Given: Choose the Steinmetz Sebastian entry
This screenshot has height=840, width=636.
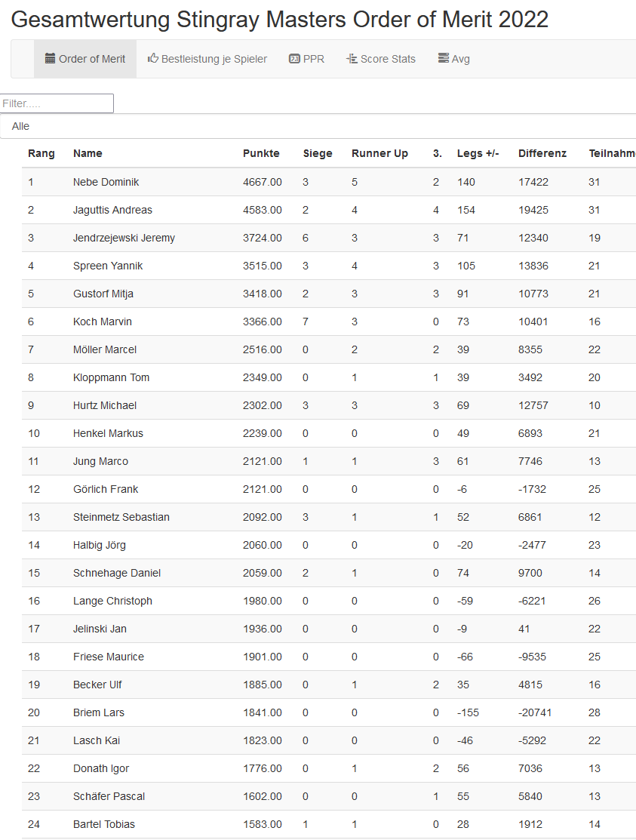Looking at the screenshot, I should 121,517.
